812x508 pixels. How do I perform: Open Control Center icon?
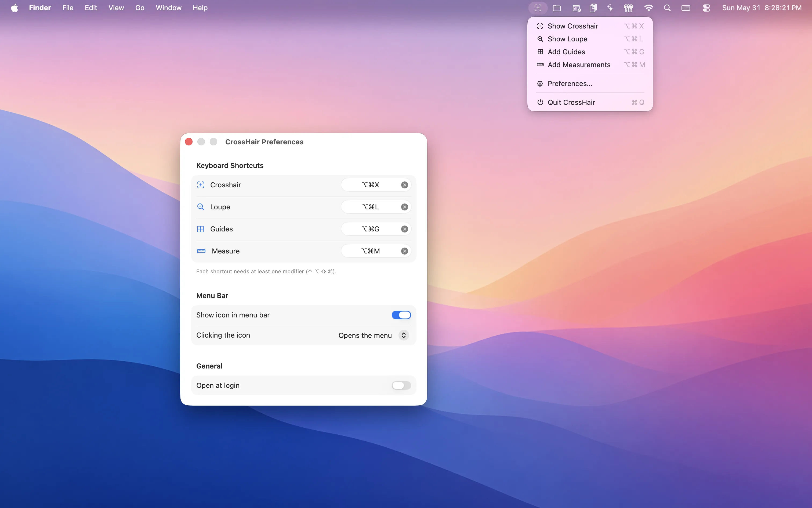click(x=706, y=8)
